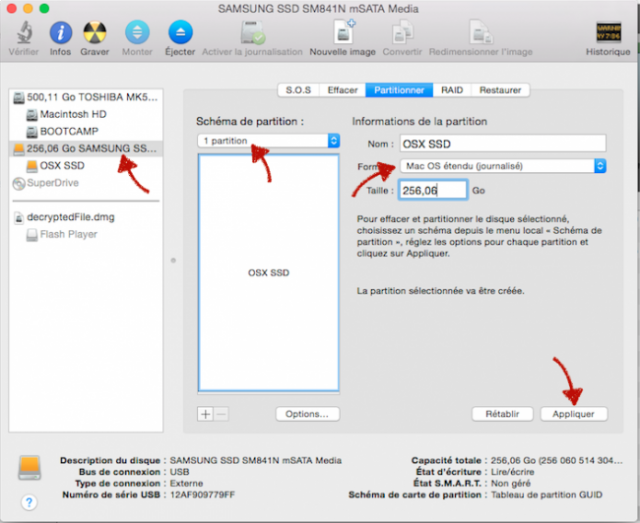Image resolution: width=640 pixels, height=523 pixels.
Task: Click the Lire/écrire write state value
Action: coord(512,472)
